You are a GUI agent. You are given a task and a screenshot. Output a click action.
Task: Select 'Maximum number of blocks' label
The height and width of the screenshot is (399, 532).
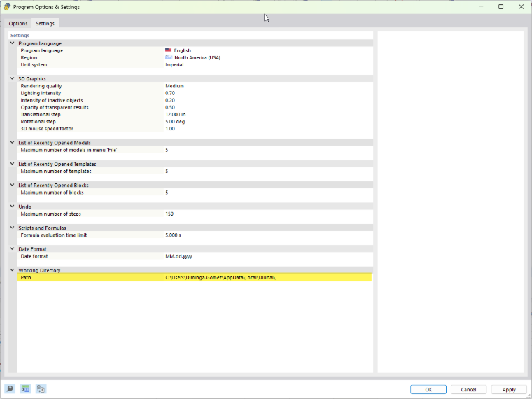coord(52,192)
